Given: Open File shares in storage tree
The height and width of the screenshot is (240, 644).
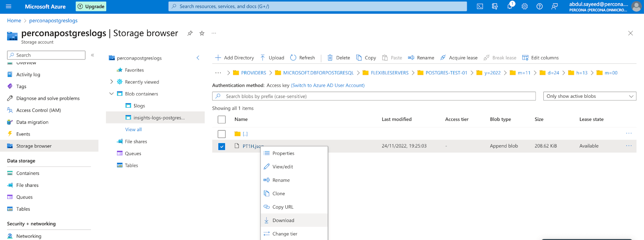Looking at the screenshot, I should pos(136,142).
